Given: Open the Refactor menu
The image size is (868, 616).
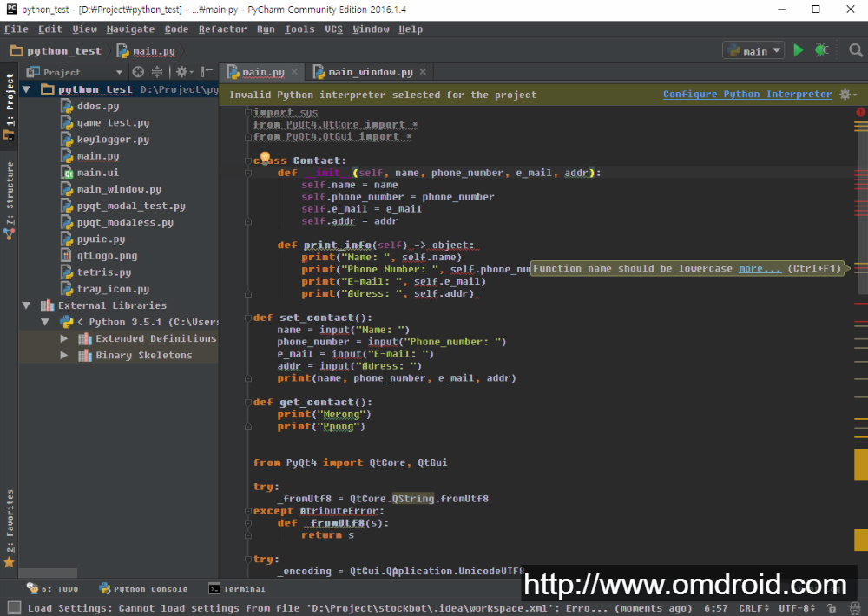Looking at the screenshot, I should [222, 29].
